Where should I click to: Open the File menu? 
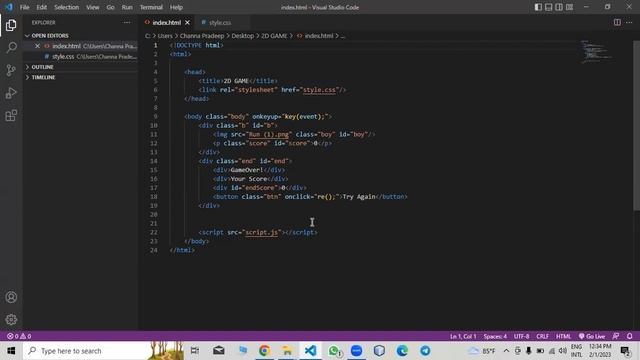tap(24, 7)
